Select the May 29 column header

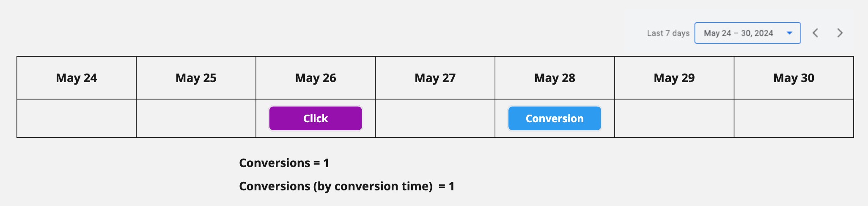pyautogui.click(x=674, y=78)
